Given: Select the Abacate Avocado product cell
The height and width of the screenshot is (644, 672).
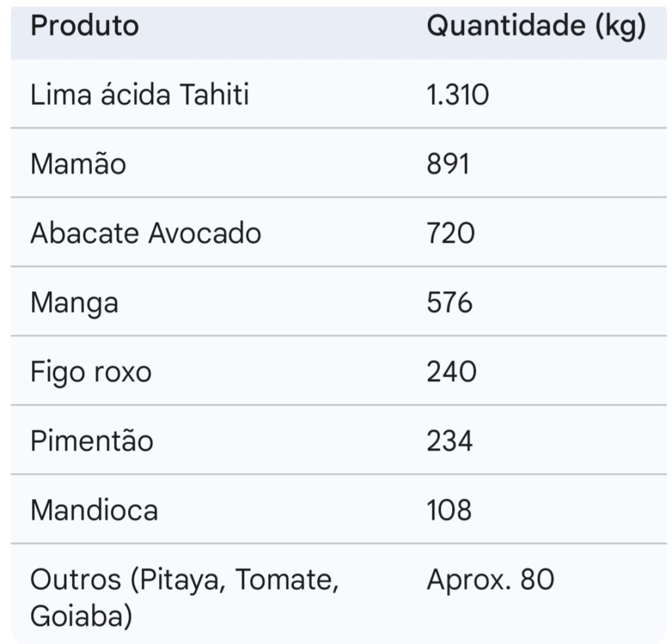Looking at the screenshot, I should click(146, 233).
